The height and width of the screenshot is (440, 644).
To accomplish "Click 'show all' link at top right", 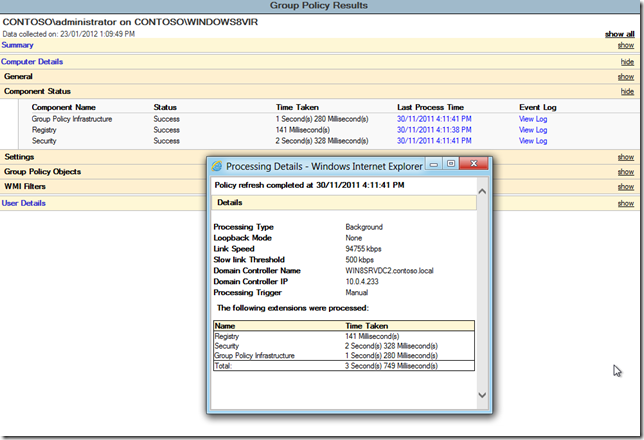I will point(619,34).
